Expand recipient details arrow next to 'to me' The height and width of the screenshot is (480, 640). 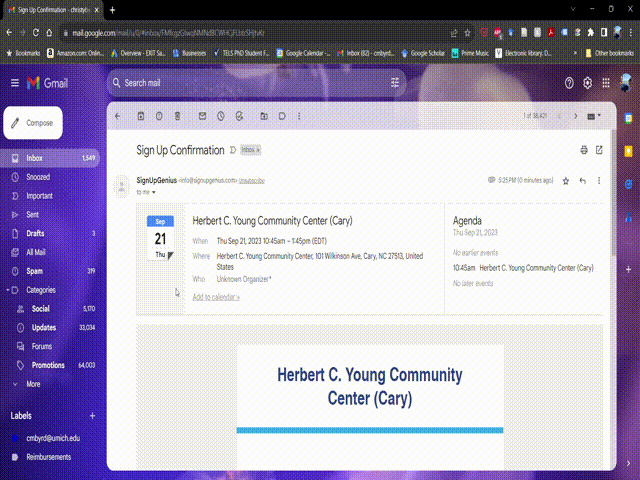pyautogui.click(x=154, y=191)
